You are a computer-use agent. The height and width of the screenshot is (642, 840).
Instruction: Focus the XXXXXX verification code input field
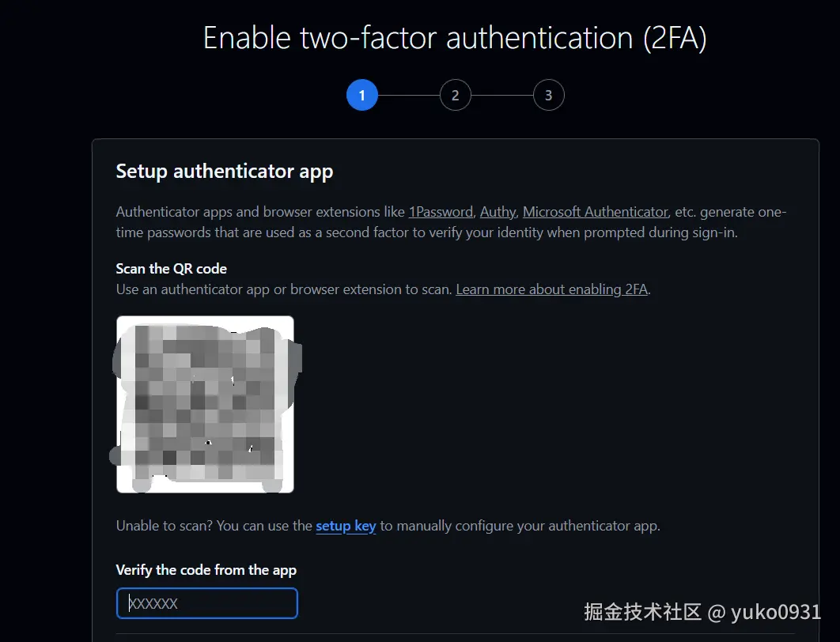(206, 603)
